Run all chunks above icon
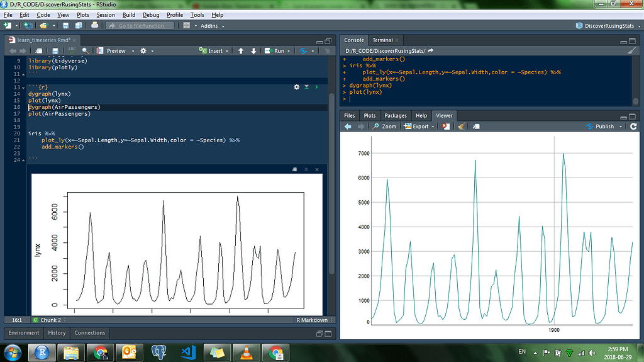Viewport: 644px width, 362px height. [306, 88]
